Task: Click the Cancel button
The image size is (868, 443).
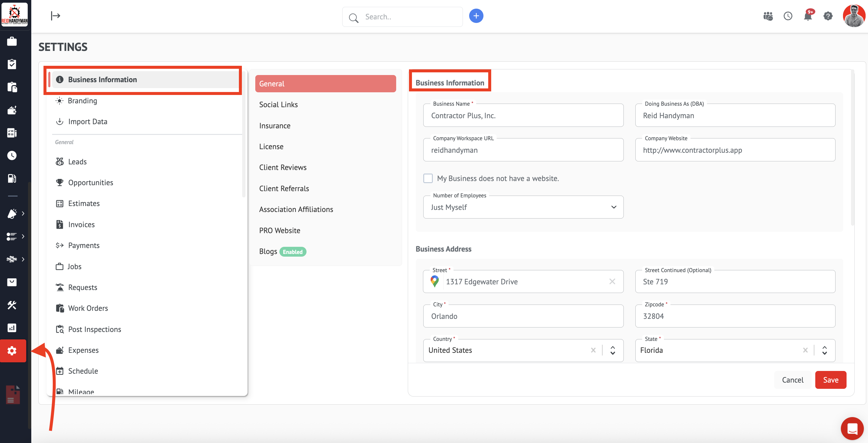Action: [x=793, y=380]
